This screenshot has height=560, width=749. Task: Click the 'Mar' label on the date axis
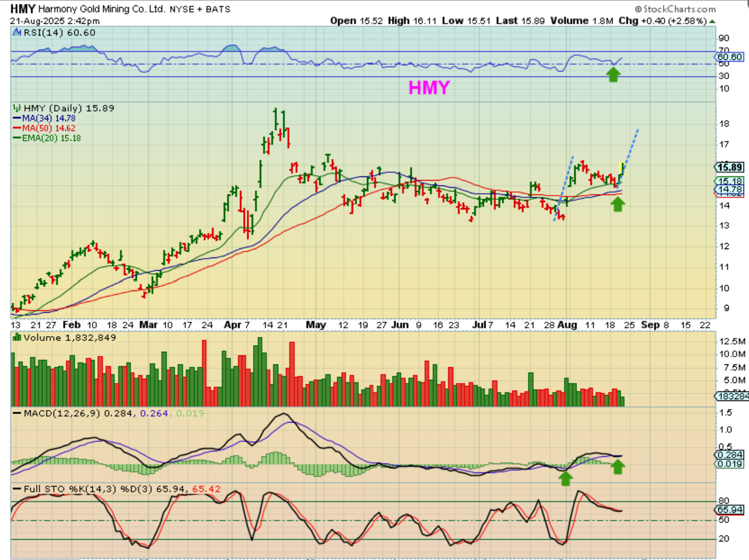point(148,325)
